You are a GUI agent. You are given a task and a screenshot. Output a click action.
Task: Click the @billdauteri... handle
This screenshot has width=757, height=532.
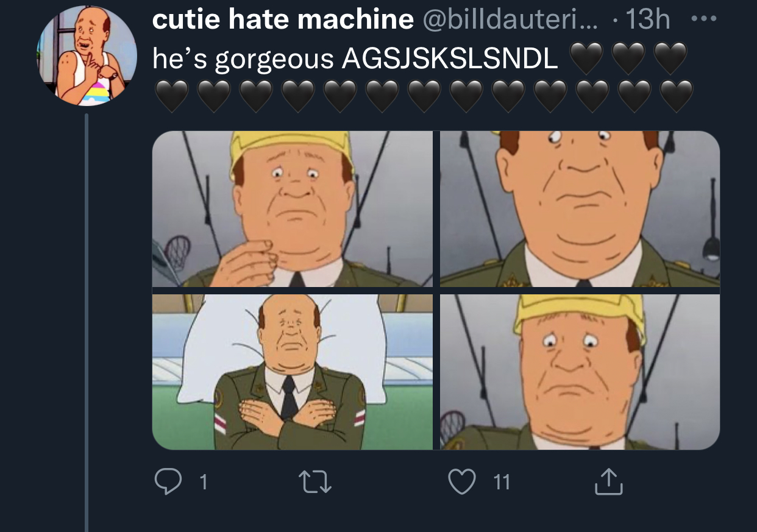coord(510,20)
